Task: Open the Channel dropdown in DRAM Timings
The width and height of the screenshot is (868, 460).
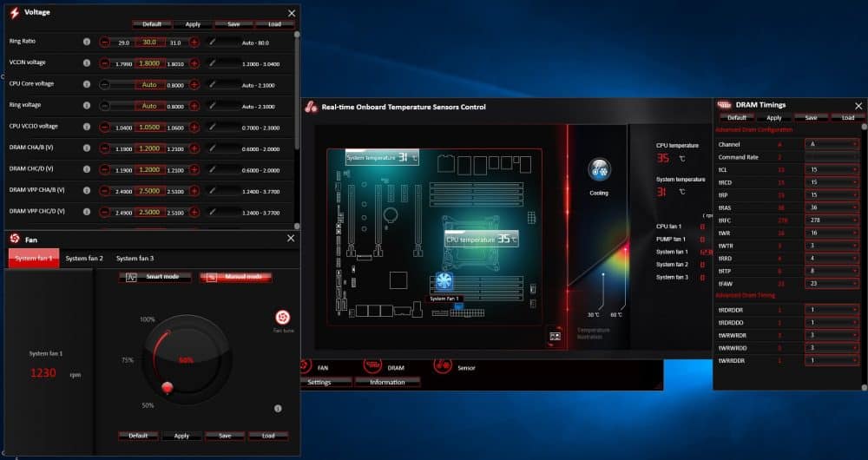Action: (832, 144)
